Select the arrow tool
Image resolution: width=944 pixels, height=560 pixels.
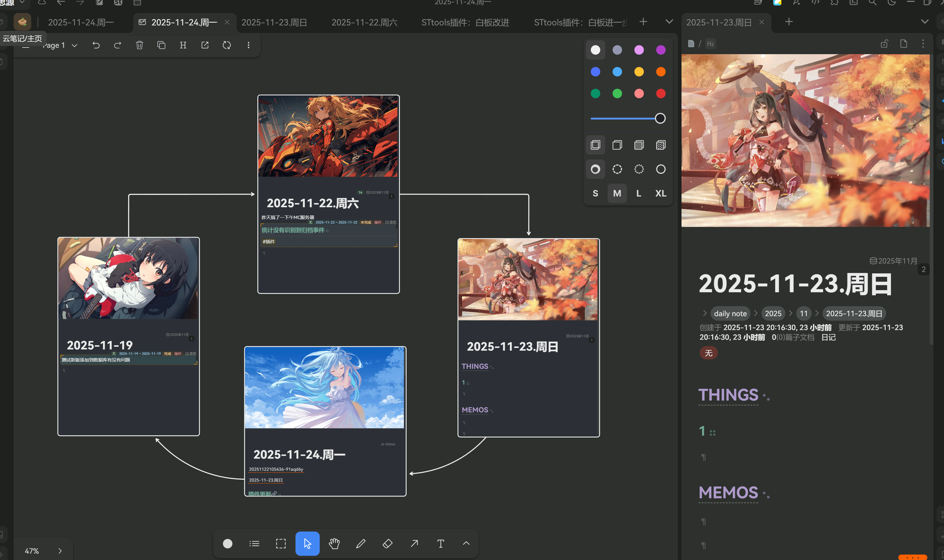[414, 543]
